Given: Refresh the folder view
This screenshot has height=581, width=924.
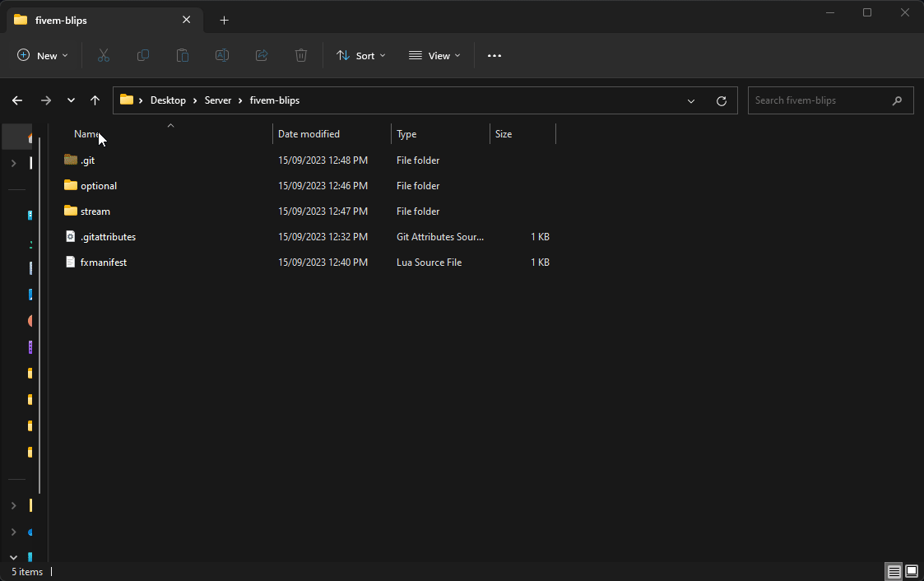Looking at the screenshot, I should point(722,100).
